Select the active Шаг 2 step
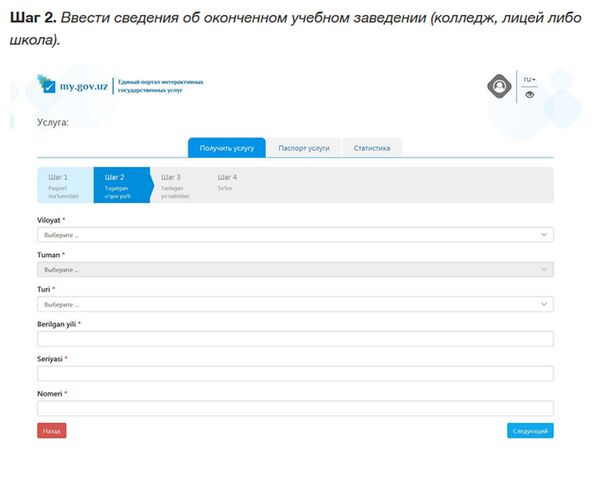 [120, 186]
